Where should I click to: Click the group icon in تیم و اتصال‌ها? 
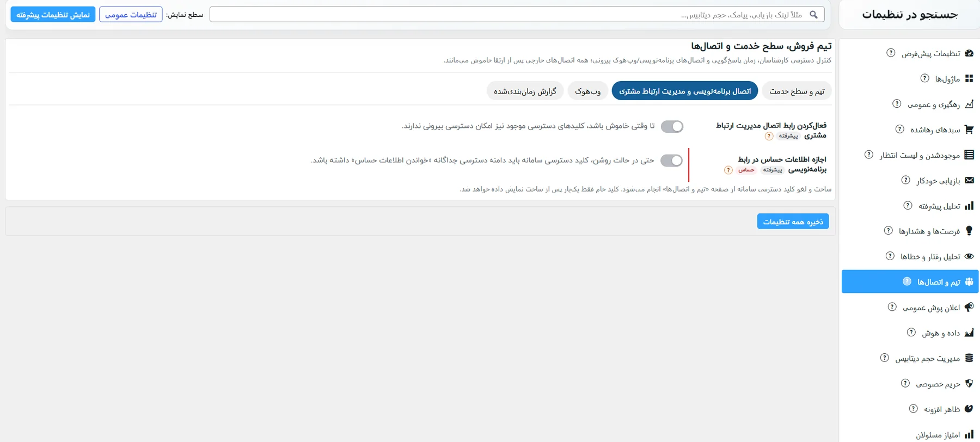[969, 282]
